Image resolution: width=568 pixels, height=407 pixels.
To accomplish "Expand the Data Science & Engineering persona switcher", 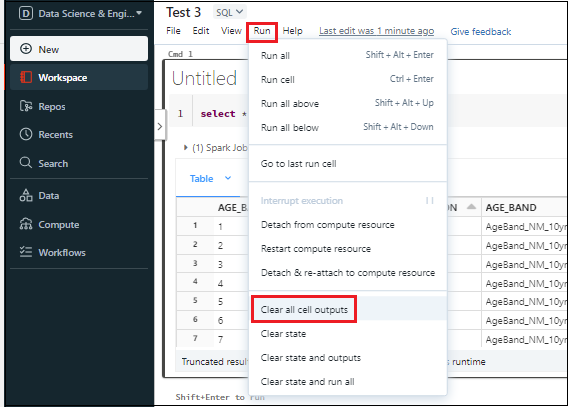I will [80, 14].
